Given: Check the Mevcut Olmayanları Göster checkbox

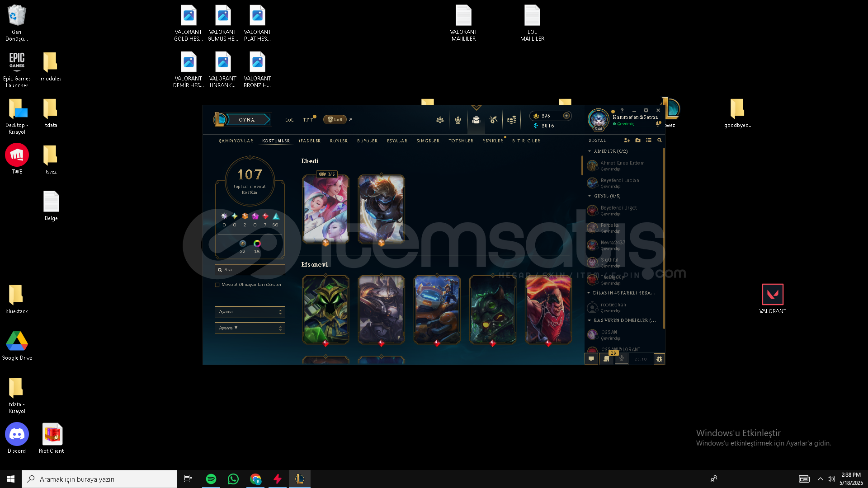Looking at the screenshot, I should [217, 285].
